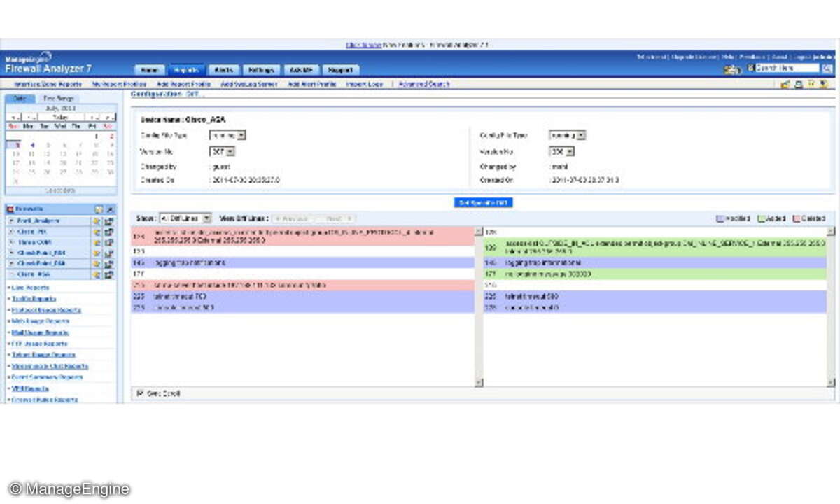Click the Previous diff line button
This screenshot has width=840, height=504.
pyautogui.click(x=291, y=218)
